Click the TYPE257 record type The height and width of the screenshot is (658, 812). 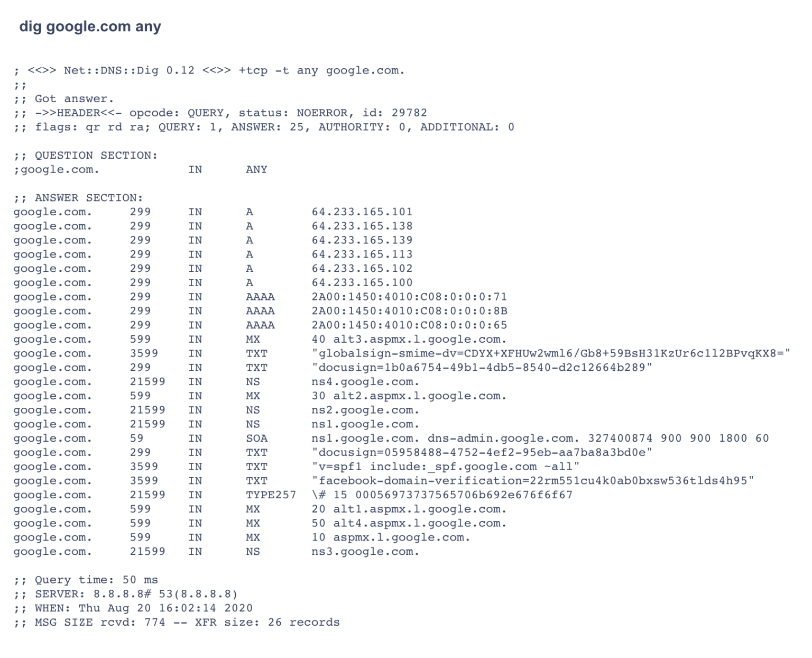[x=271, y=495]
